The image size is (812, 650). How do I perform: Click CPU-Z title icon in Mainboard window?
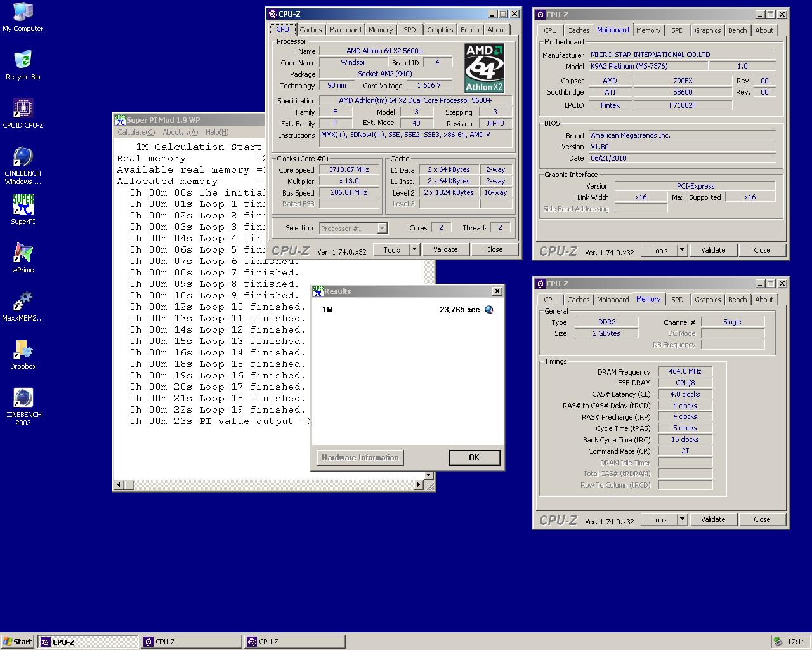(x=540, y=14)
